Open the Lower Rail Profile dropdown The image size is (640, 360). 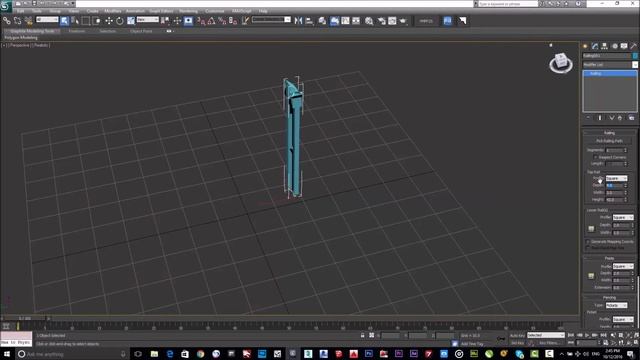point(623,218)
